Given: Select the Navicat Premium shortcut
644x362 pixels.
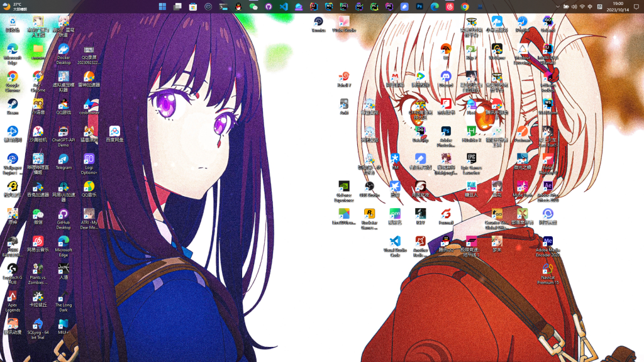Looking at the screenshot, I should [x=548, y=269].
